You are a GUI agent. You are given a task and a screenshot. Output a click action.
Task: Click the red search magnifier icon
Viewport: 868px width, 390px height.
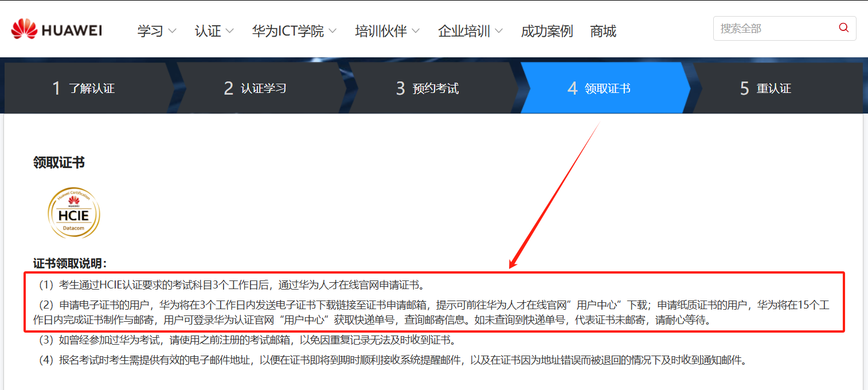pos(843,28)
